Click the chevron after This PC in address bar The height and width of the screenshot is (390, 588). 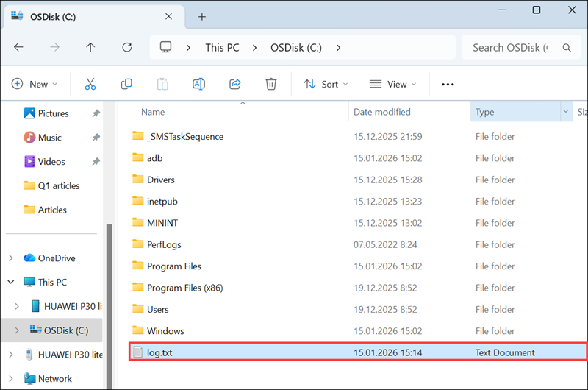(x=254, y=48)
